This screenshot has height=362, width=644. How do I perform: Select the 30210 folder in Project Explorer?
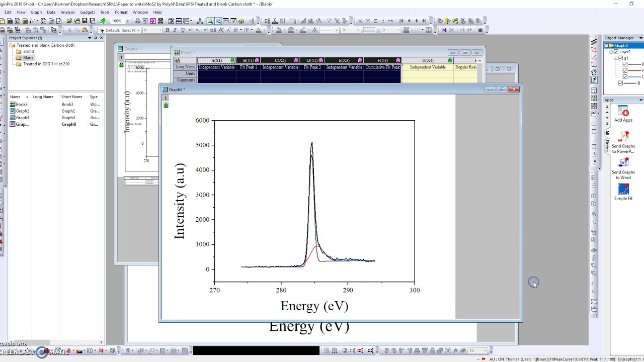28,51
